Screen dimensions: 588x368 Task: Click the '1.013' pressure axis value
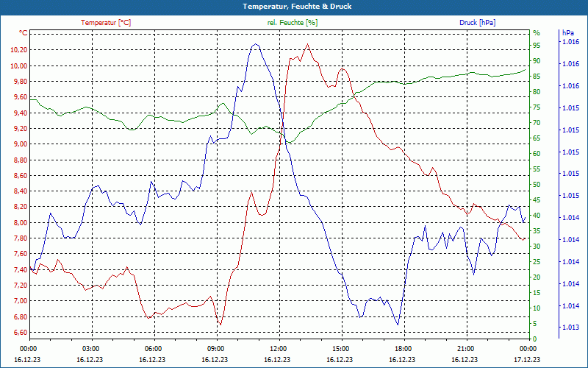click(570, 328)
